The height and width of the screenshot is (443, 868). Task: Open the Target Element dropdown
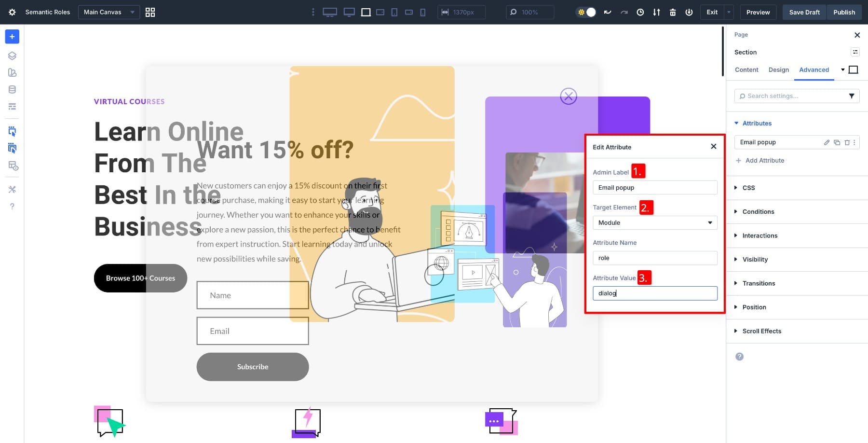click(x=654, y=222)
